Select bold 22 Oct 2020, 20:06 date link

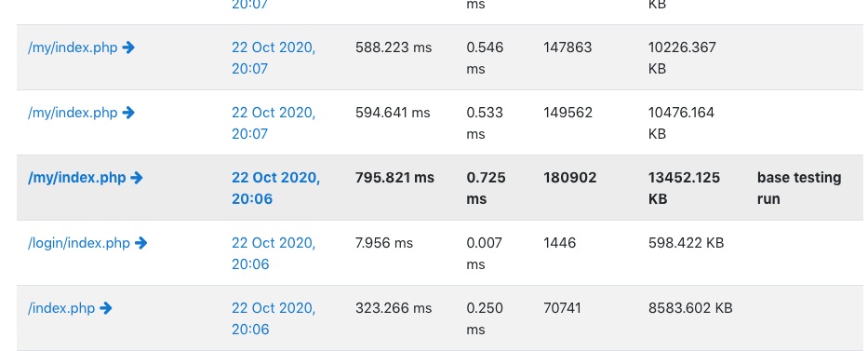point(275,188)
